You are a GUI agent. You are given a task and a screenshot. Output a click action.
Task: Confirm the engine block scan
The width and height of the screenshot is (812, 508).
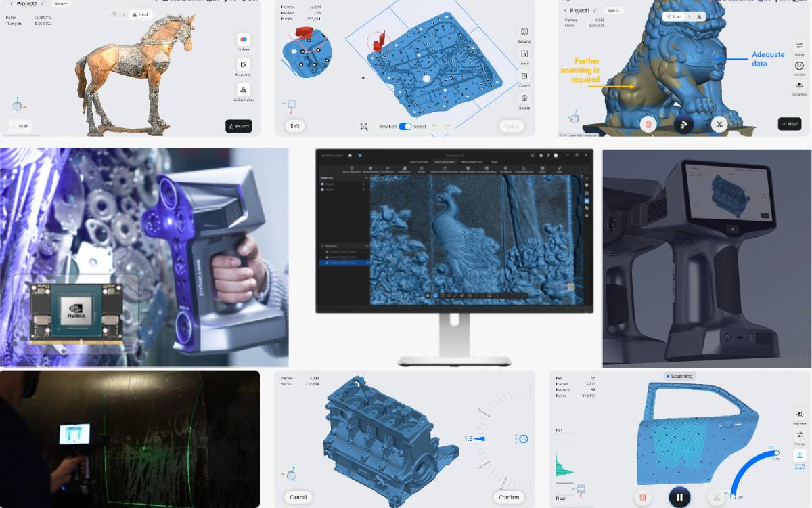[508, 496]
